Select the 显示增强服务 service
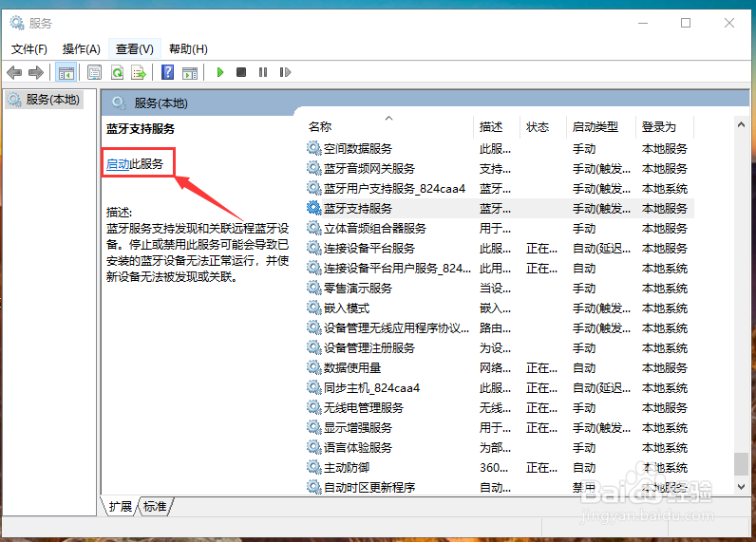Viewport: 756px width, 542px height. 357,427
